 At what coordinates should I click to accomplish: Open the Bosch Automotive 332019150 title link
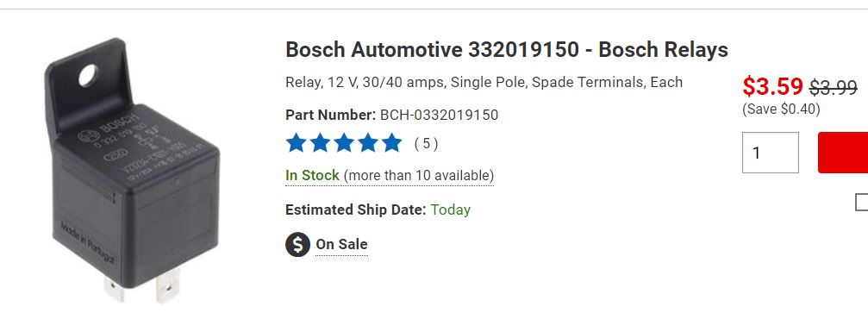click(x=507, y=50)
